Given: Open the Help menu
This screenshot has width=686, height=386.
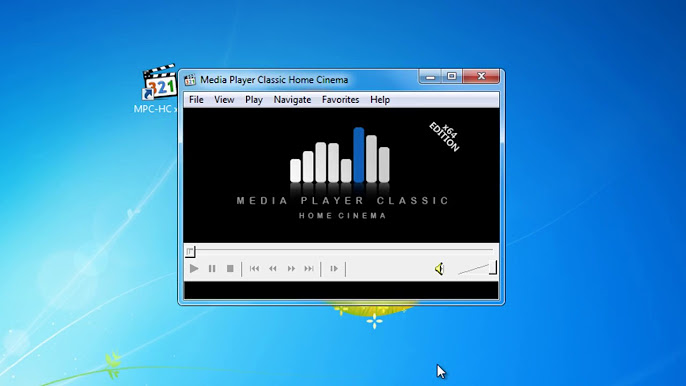Looking at the screenshot, I should click(380, 100).
